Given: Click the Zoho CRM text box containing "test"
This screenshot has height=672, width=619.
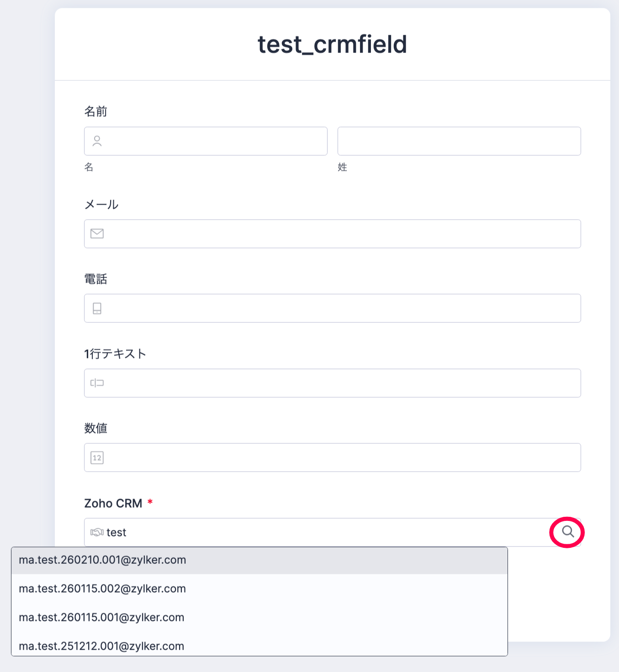Looking at the screenshot, I should pyautogui.click(x=320, y=532).
